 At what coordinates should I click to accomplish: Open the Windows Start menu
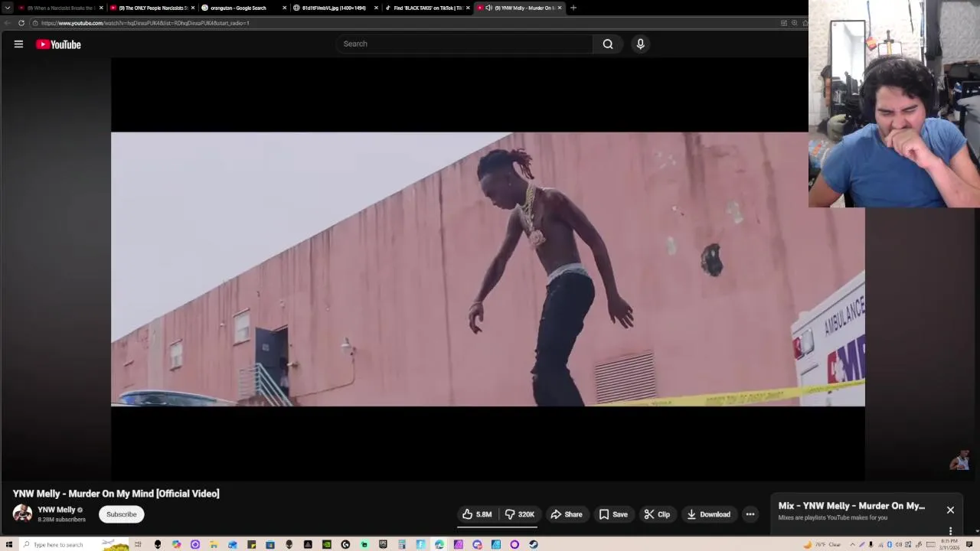click(x=9, y=545)
